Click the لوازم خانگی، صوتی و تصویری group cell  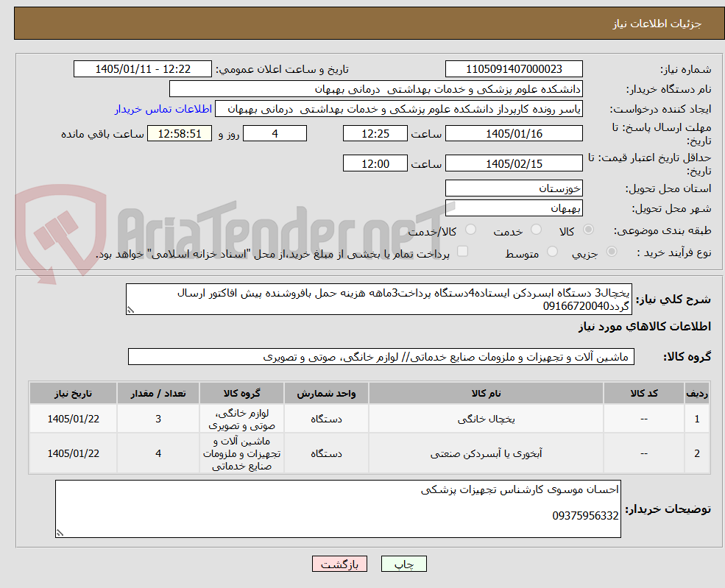pyautogui.click(x=241, y=419)
